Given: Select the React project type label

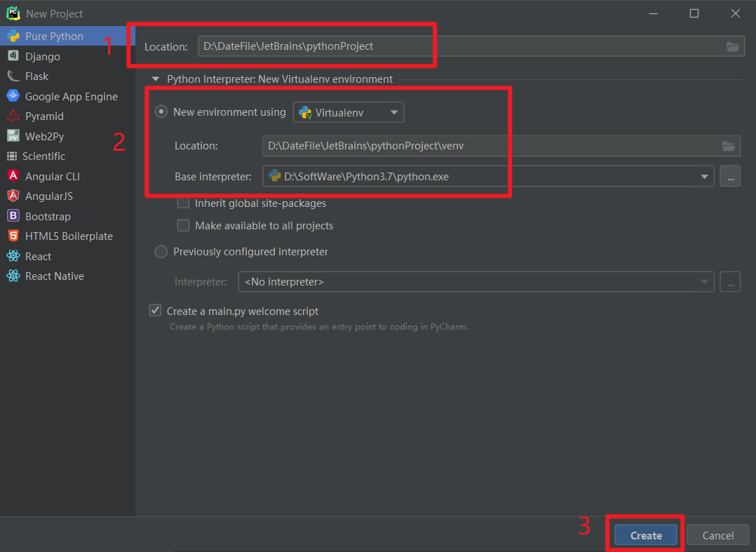Looking at the screenshot, I should pyautogui.click(x=38, y=257).
